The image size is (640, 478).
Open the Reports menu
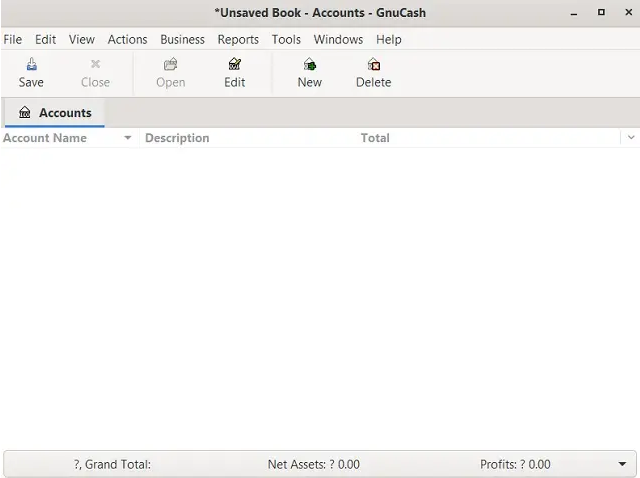click(237, 39)
